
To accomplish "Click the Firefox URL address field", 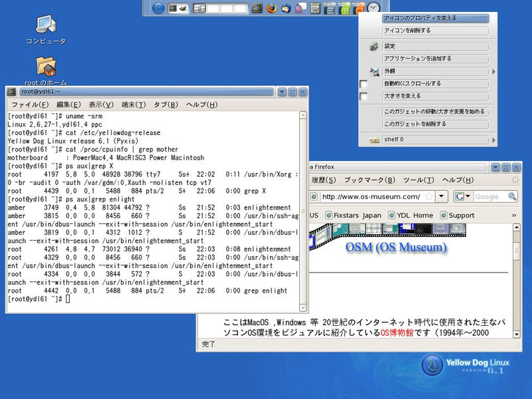I will click(372, 196).
